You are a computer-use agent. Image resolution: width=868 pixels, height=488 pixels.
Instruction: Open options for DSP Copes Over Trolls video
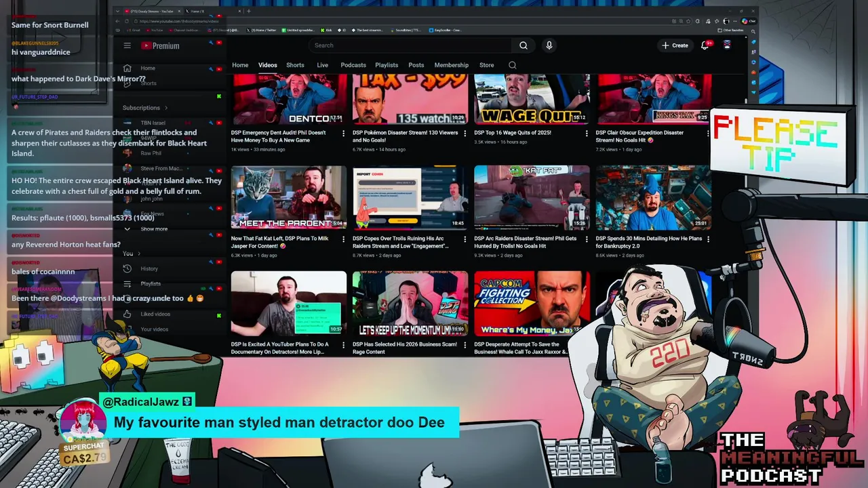(x=465, y=239)
